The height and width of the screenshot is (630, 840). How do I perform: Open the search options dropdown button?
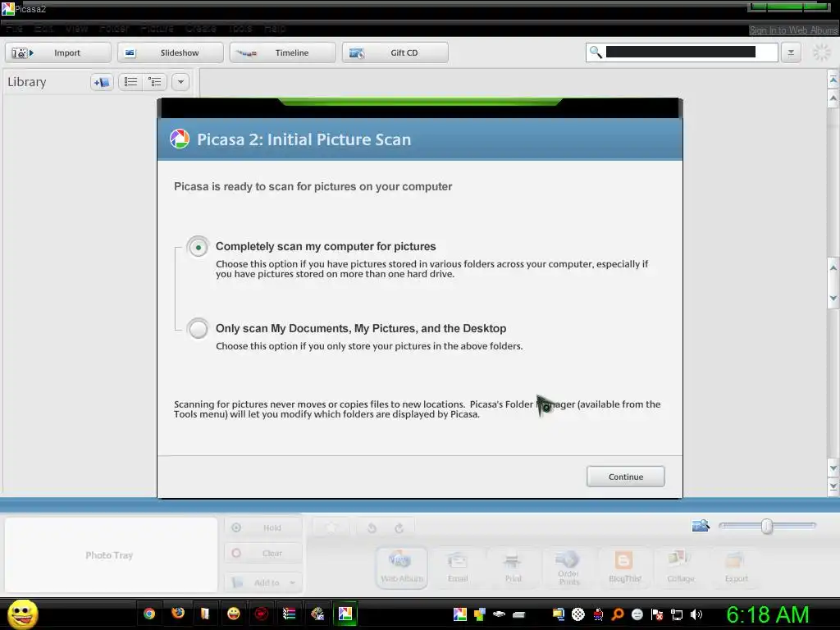[x=791, y=52]
